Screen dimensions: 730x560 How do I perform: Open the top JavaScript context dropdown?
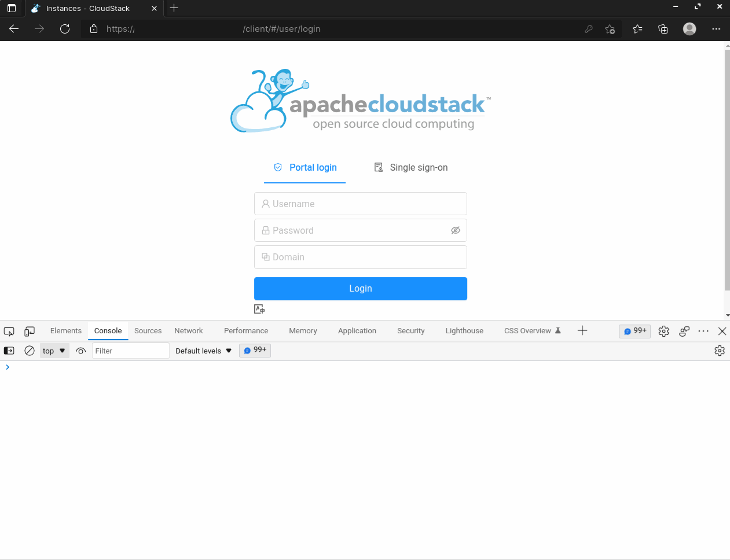[x=54, y=351]
